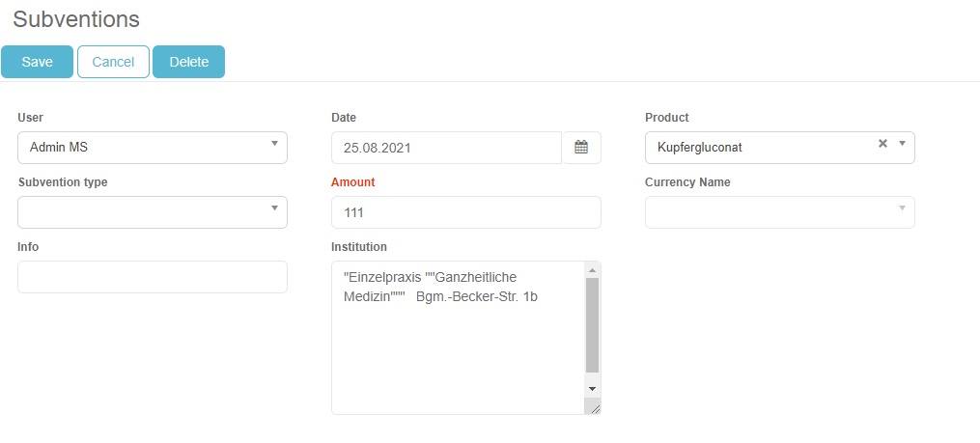This screenshot has height=443, width=980.
Task: Click the Institution scrollbar thumb
Action: 593,324
